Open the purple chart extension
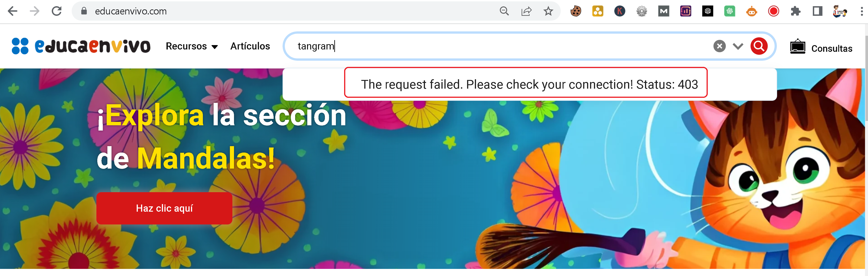Image resolution: width=868 pixels, height=276 pixels. point(686,11)
